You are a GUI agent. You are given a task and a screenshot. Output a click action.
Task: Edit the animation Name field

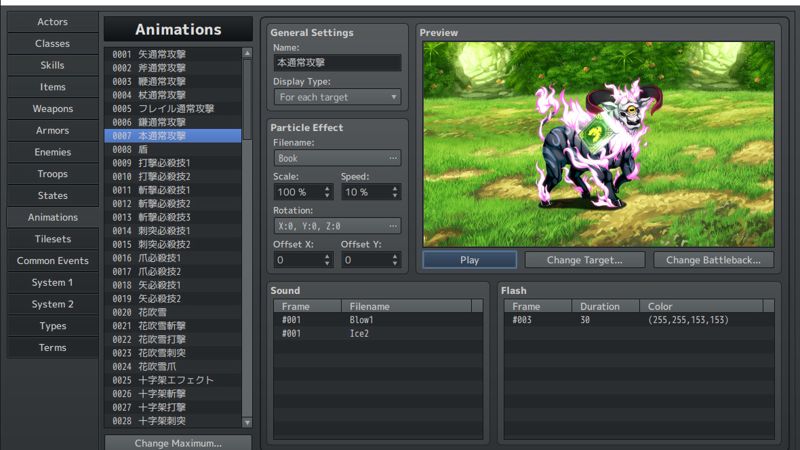337,63
